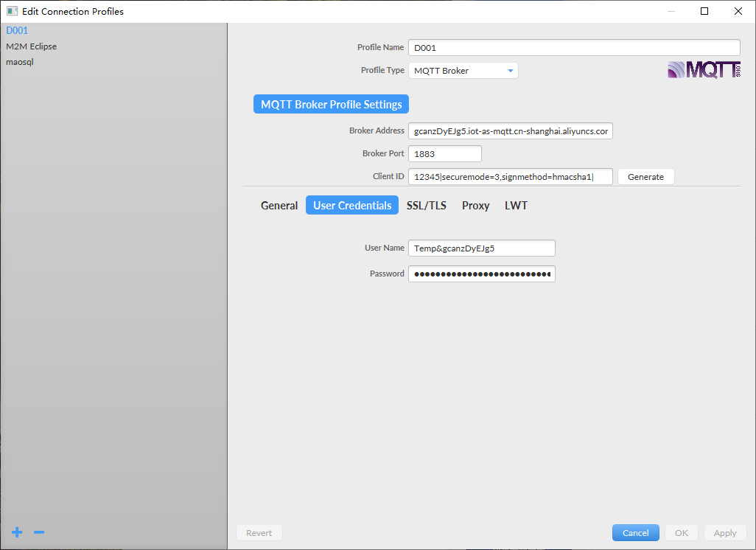
Task: Open the SSL/TLS tab
Action: pyautogui.click(x=426, y=205)
